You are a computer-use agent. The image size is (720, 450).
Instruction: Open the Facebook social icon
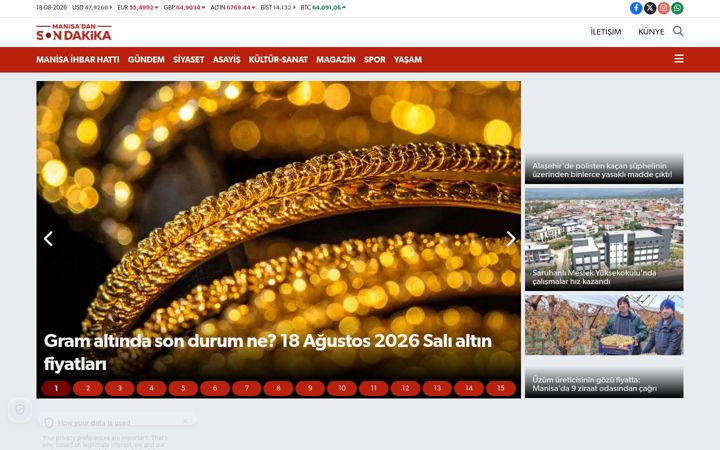click(636, 8)
